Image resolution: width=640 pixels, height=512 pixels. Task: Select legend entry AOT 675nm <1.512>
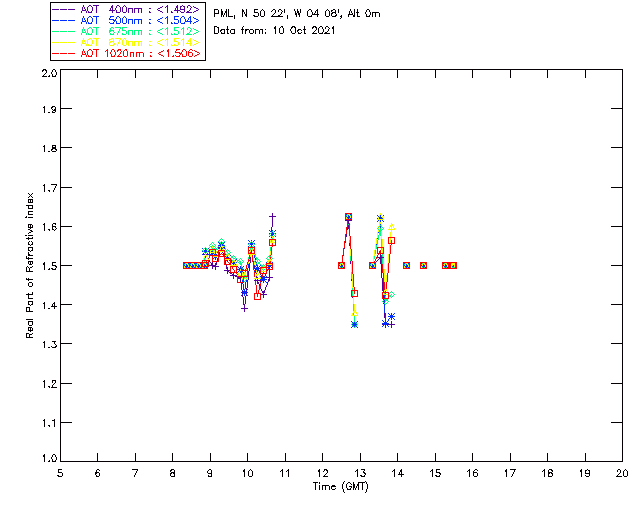tap(126, 31)
